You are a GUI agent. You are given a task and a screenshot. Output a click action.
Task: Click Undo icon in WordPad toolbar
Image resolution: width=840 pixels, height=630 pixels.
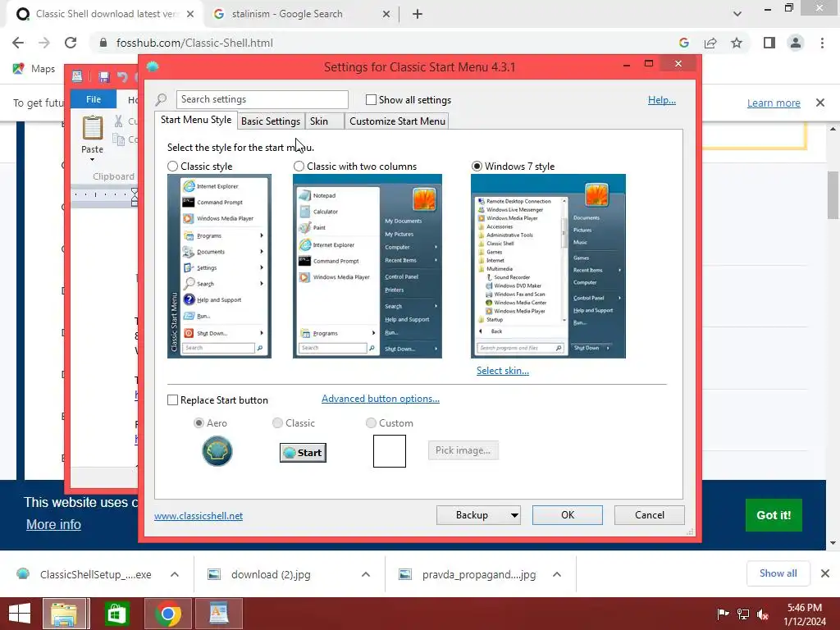(123, 77)
